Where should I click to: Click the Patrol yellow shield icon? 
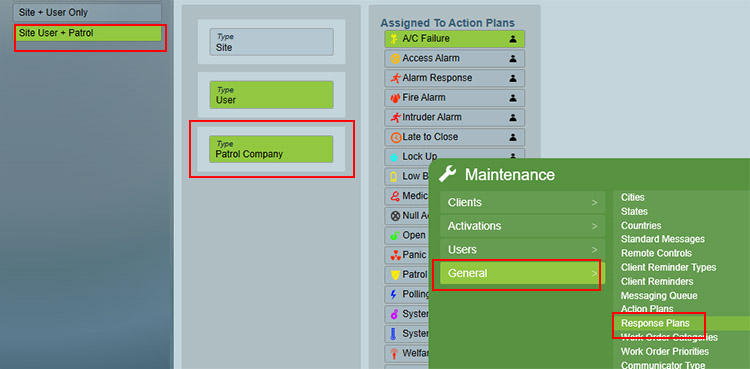pos(395,275)
